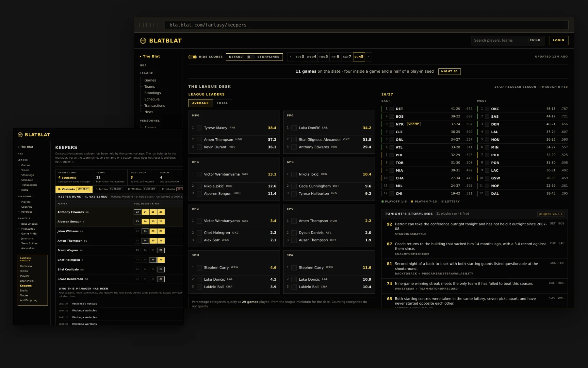
Task: Switch League Leaders to Average
Action: (200, 103)
